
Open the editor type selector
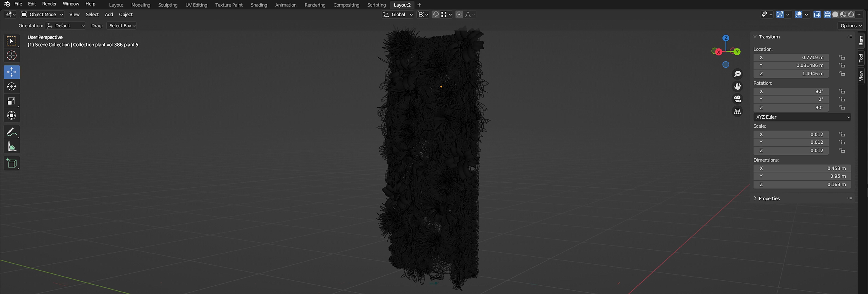(10, 15)
